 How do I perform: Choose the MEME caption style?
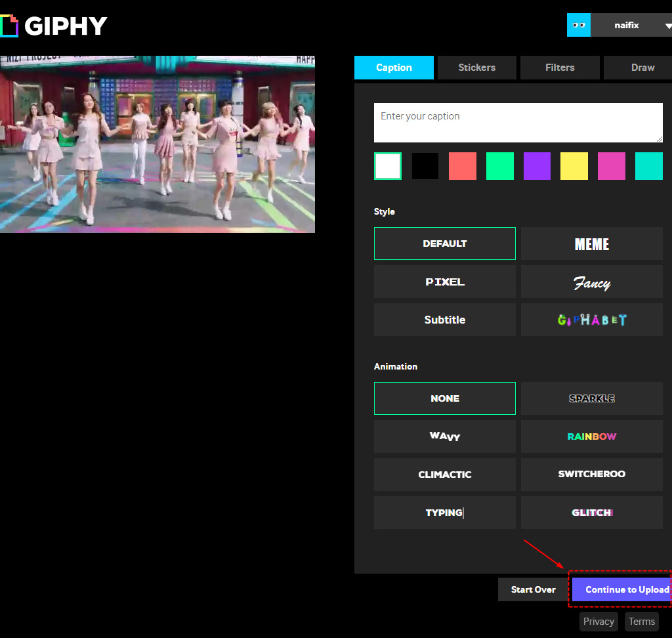pos(592,244)
